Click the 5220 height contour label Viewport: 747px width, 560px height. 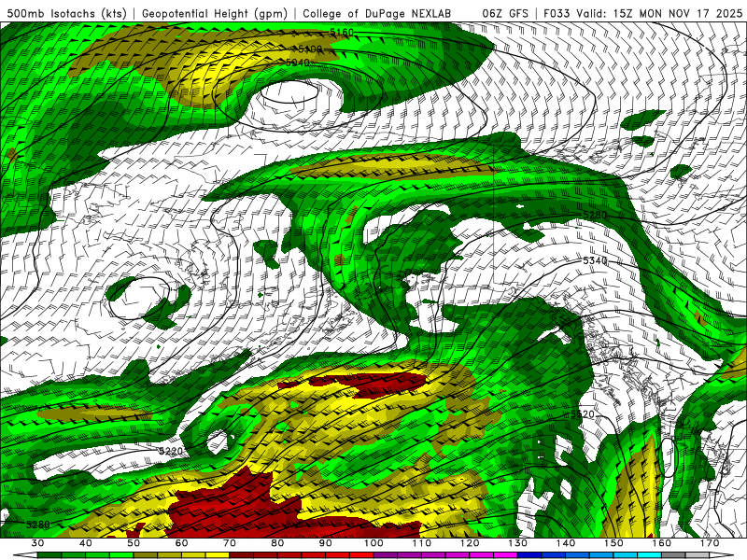(x=171, y=451)
